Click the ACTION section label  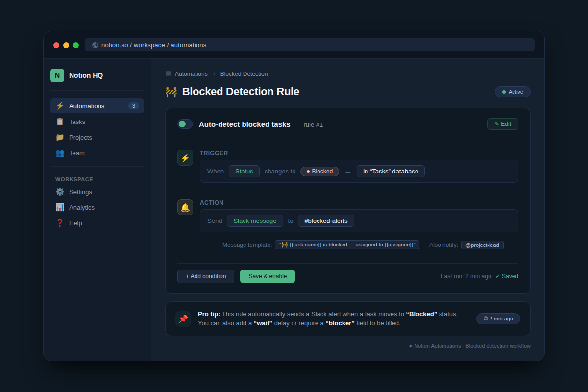(212, 203)
